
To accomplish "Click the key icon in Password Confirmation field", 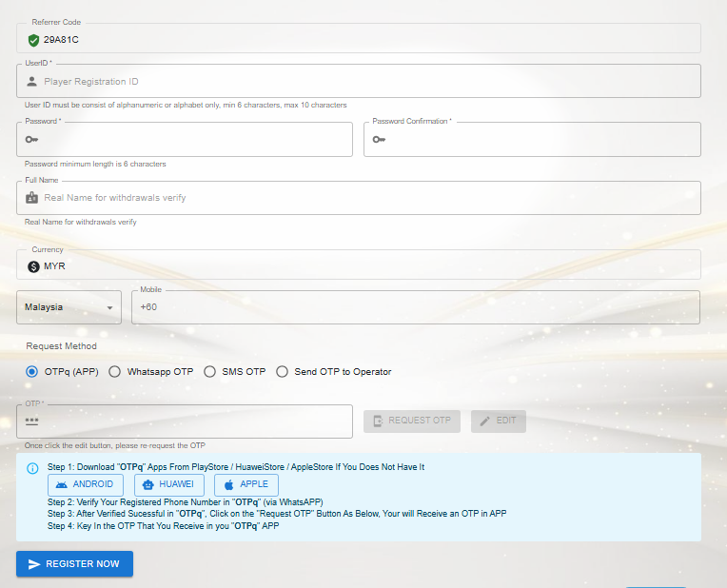I will pos(379,139).
